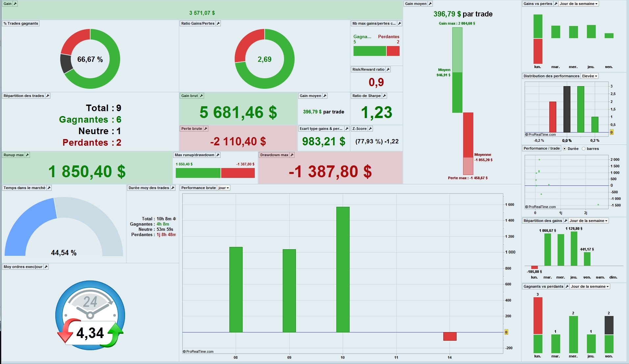Open Z-Score panel settings wrench

coord(370,129)
